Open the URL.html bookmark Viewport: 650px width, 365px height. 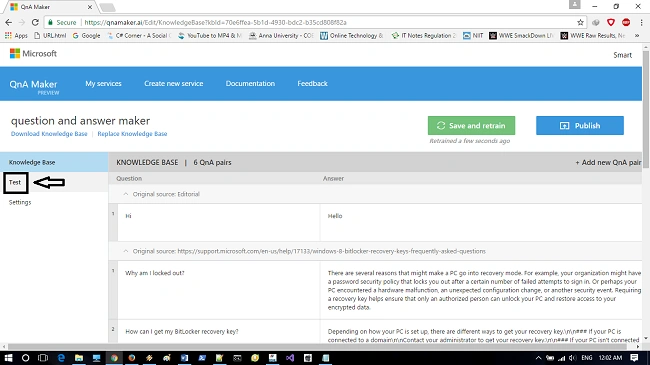pos(50,36)
